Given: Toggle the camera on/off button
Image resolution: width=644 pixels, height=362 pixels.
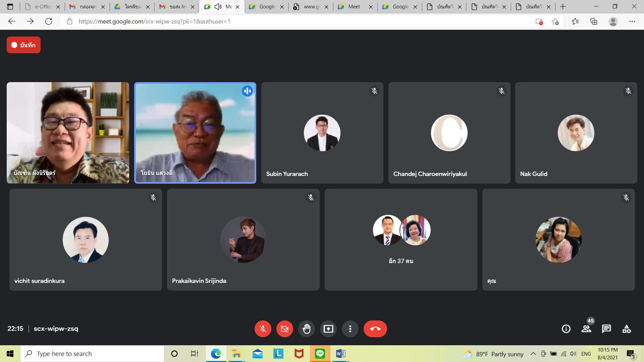Looking at the screenshot, I should point(284,329).
